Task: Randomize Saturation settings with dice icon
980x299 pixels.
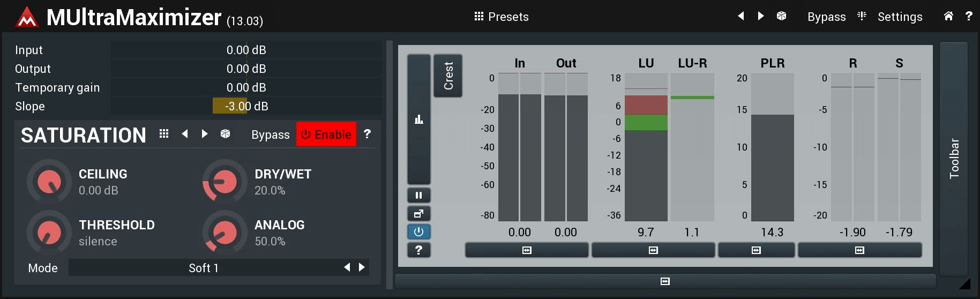Action: pos(225,134)
